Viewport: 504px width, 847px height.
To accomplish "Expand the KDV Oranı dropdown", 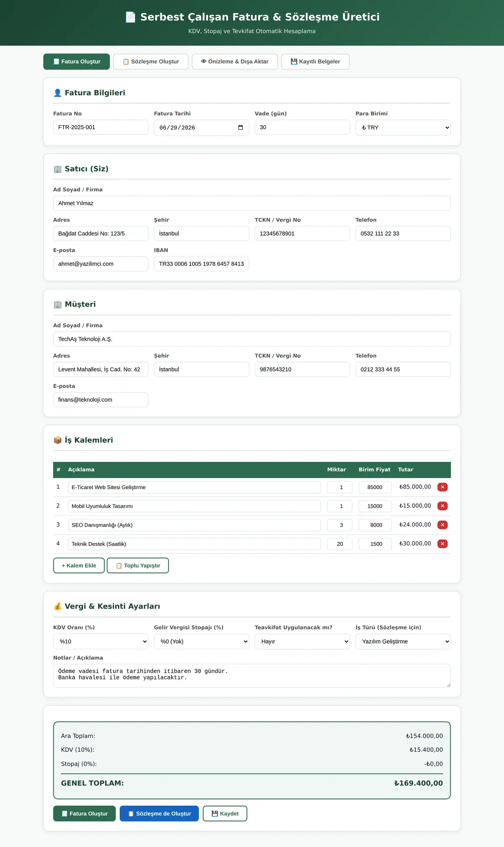I will [x=101, y=641].
